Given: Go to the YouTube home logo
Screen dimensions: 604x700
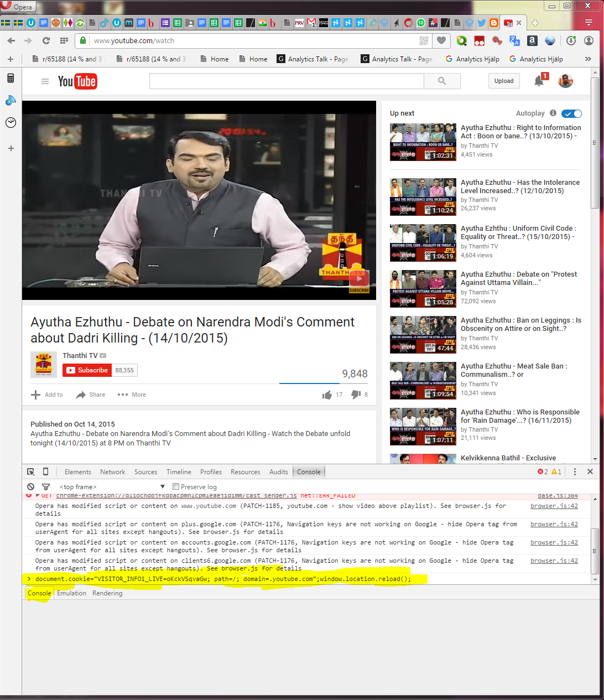Looking at the screenshot, I should point(77,81).
